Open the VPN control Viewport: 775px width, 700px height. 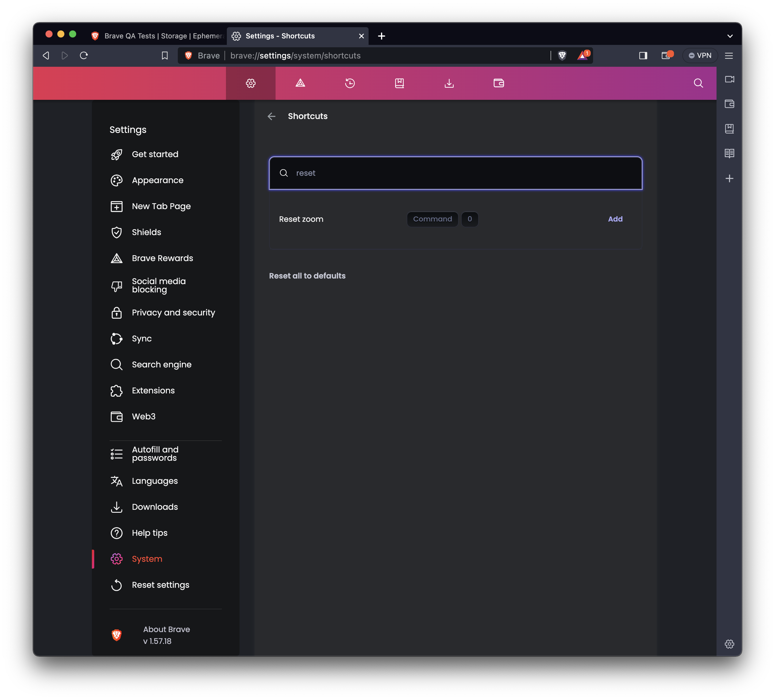(x=700, y=55)
